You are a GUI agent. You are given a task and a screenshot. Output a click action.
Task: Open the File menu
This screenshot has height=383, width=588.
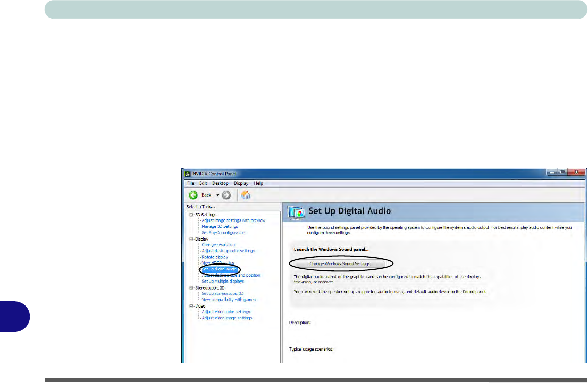[190, 183]
